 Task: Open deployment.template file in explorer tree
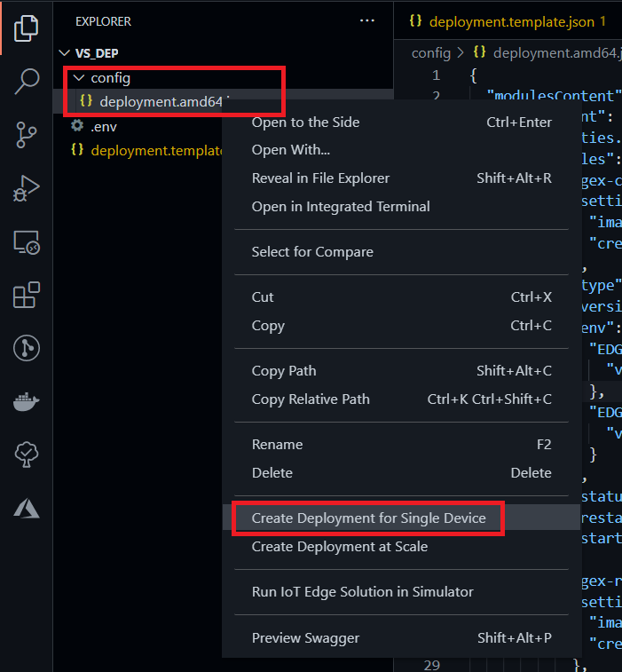[x=157, y=150]
